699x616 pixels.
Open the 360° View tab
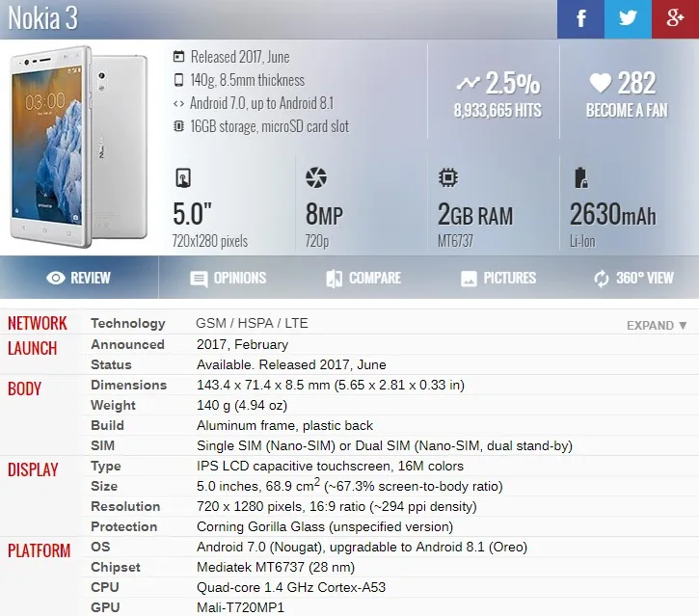click(x=633, y=278)
